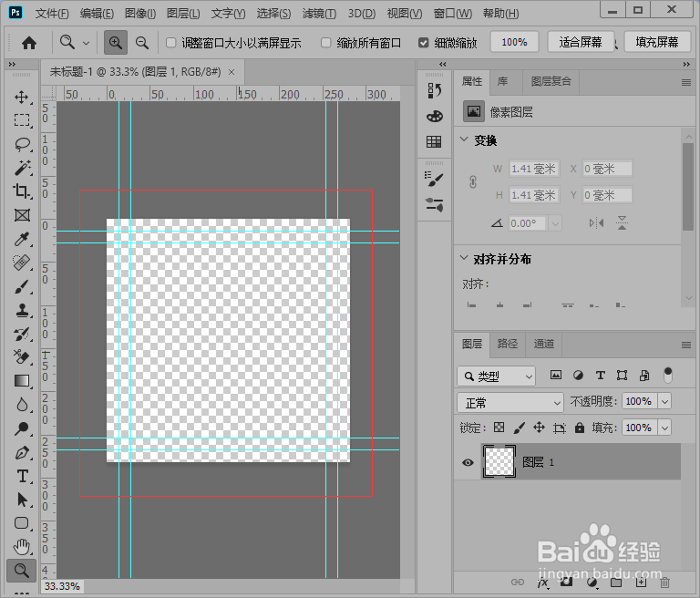Select the Dodge tool

22,428
